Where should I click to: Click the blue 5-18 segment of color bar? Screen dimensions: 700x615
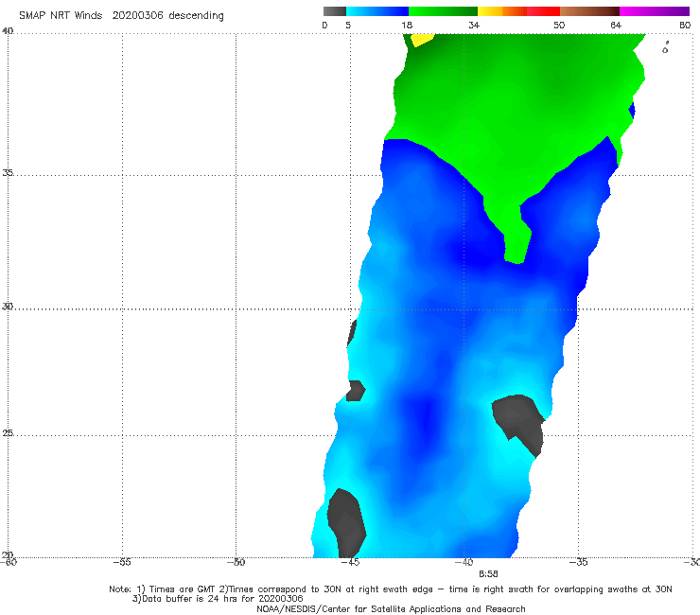click(377, 11)
